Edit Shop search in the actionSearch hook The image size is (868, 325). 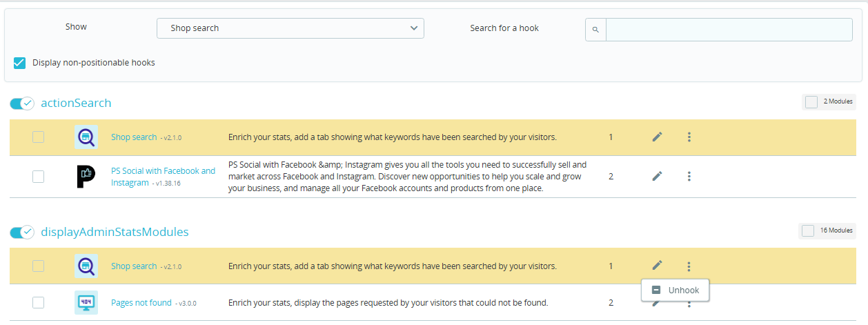(x=657, y=137)
